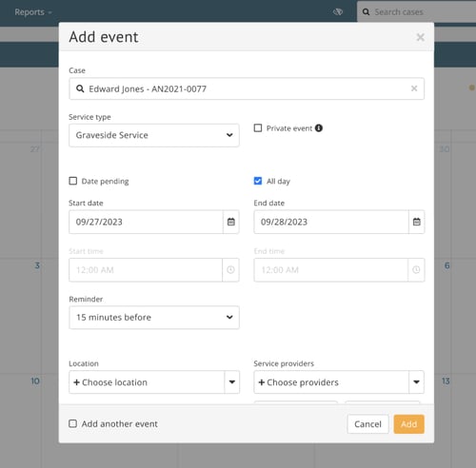Tick the Add another event checkbox

click(73, 423)
